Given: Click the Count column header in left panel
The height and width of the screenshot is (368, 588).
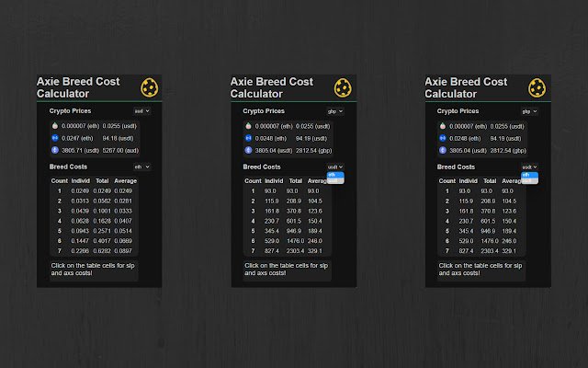Looking at the screenshot, I should click(60, 180).
